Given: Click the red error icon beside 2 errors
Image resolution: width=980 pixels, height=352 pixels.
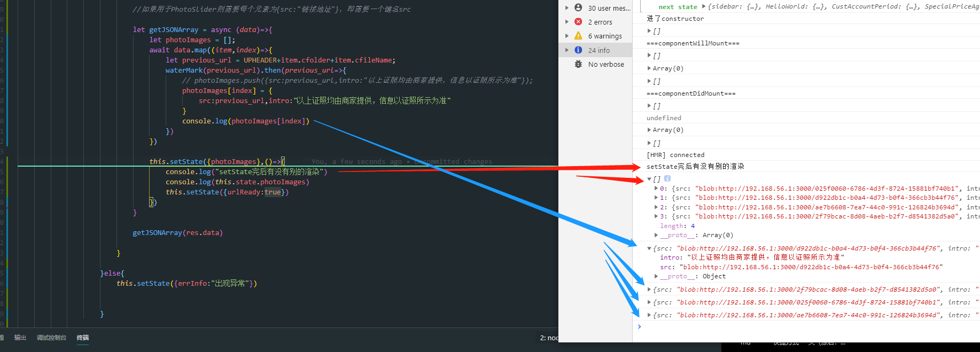Looking at the screenshot, I should coord(578,22).
